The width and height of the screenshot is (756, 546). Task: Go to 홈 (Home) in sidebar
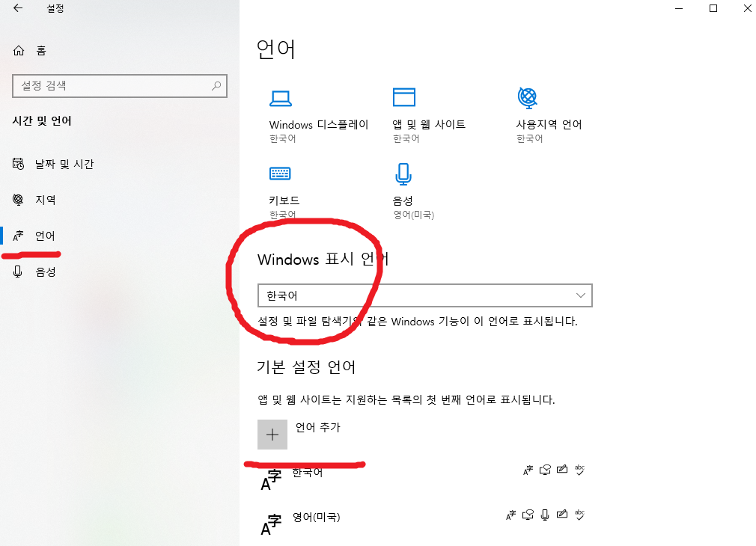coord(41,51)
